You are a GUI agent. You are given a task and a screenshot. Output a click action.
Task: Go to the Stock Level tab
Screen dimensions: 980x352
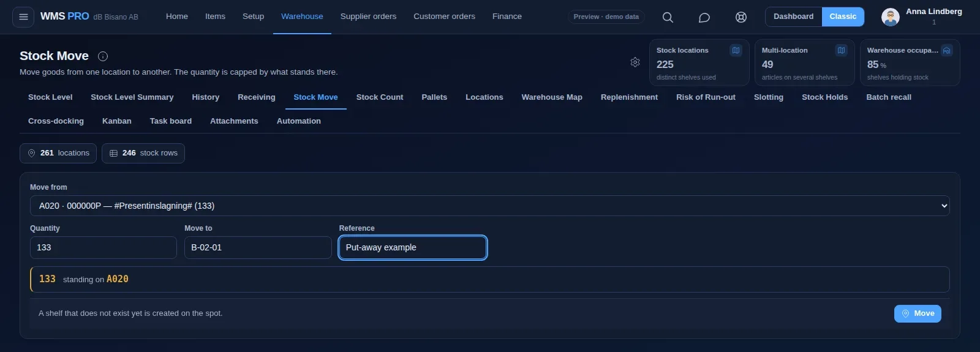pyautogui.click(x=50, y=97)
